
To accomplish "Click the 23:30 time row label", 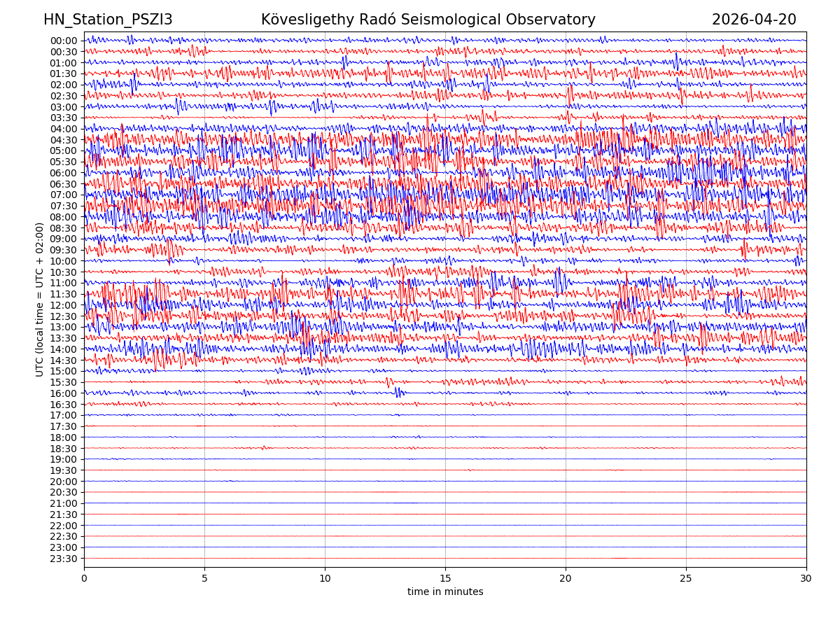I will coord(63,559).
